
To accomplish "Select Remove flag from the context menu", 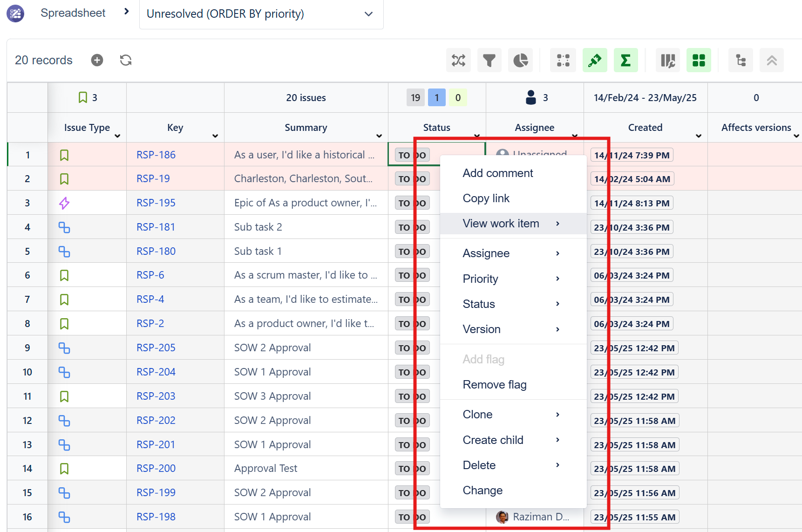I will pyautogui.click(x=494, y=385).
